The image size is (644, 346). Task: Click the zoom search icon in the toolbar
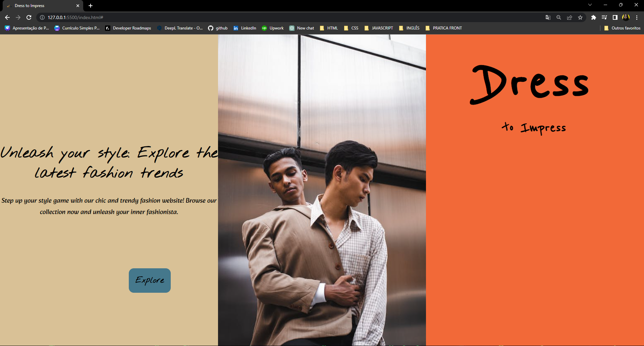click(x=559, y=17)
